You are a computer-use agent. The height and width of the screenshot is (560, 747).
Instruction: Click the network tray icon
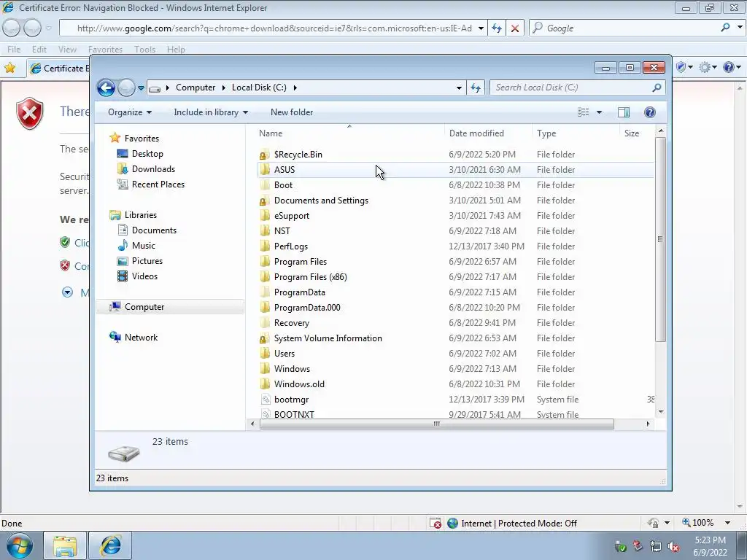coord(656,546)
